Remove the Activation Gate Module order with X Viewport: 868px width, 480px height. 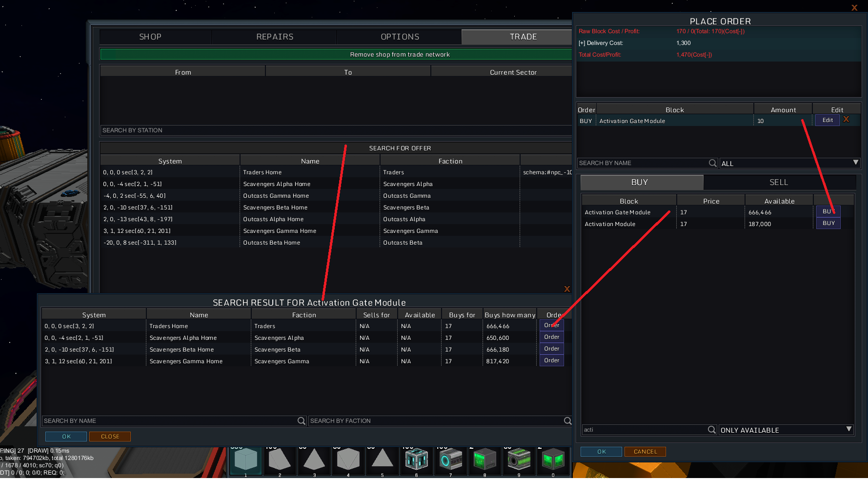pos(846,120)
